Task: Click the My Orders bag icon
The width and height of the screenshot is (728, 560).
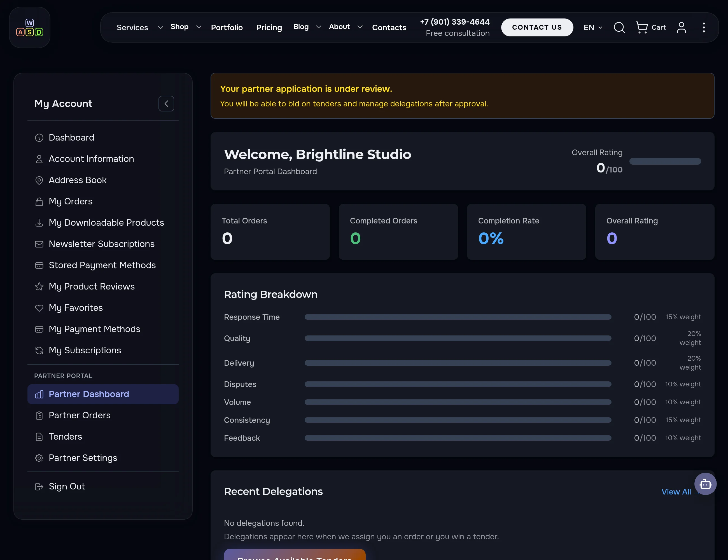Action: [39, 202]
